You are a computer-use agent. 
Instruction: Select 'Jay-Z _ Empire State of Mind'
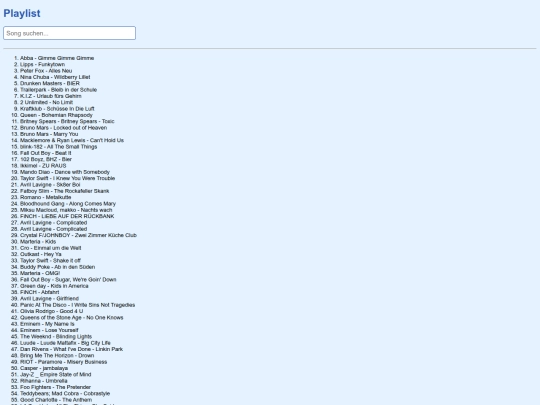coord(55,374)
